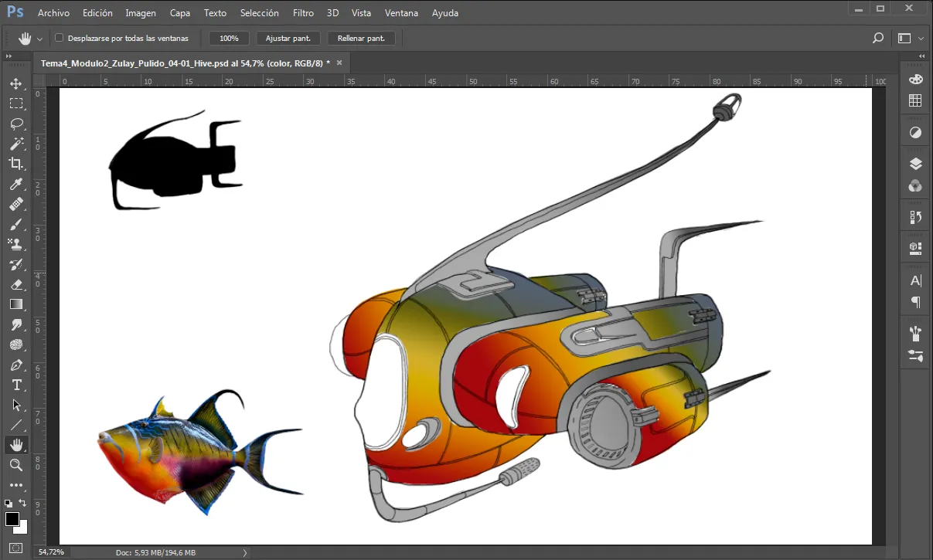Image resolution: width=933 pixels, height=560 pixels.
Task: Expand the right panel dock chevron
Action: click(921, 56)
